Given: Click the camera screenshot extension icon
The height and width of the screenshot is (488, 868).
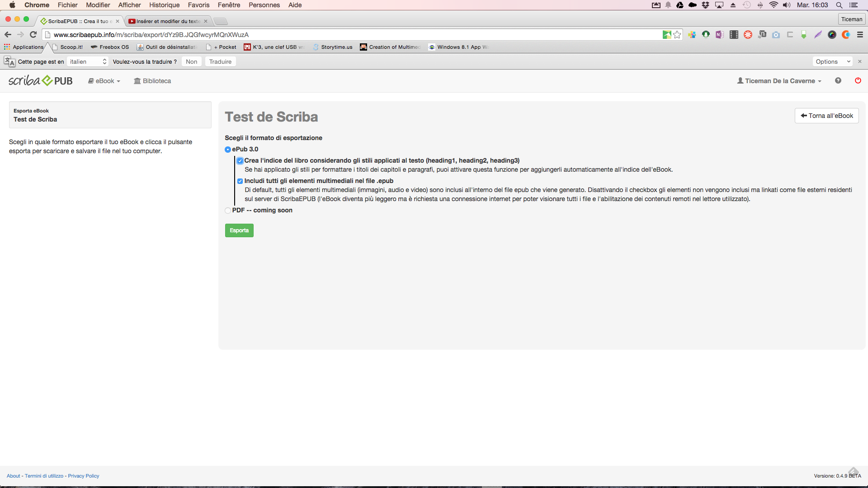Looking at the screenshot, I should [x=776, y=35].
